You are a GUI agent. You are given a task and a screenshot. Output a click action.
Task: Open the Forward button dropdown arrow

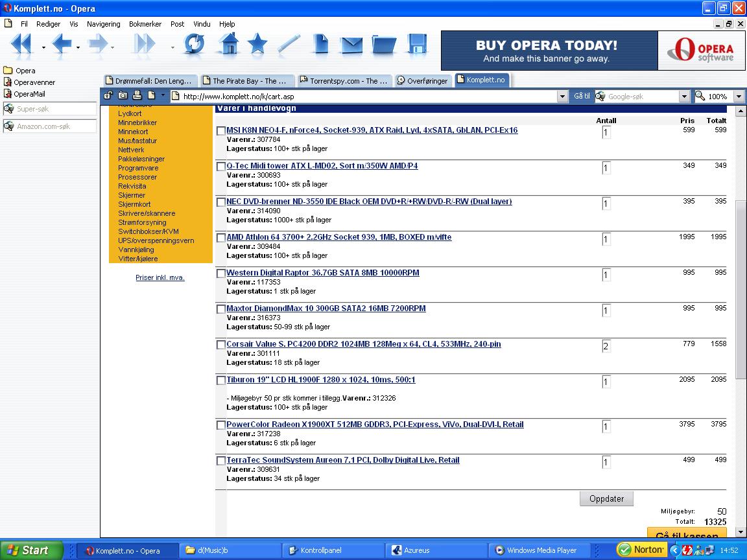coord(112,47)
